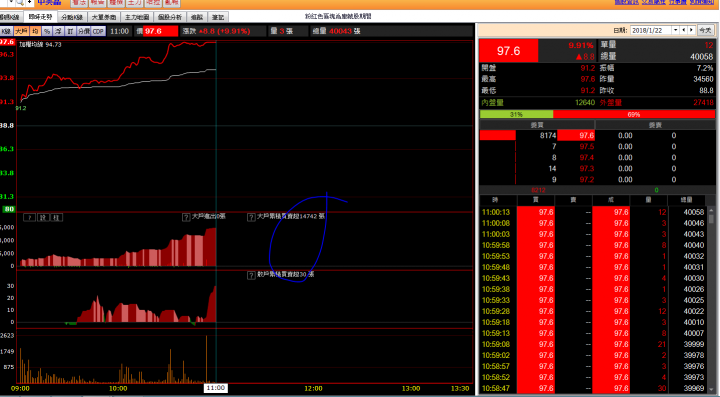Toggle the 均 average line button
Screen dimensions: 720x397
coord(35,31)
